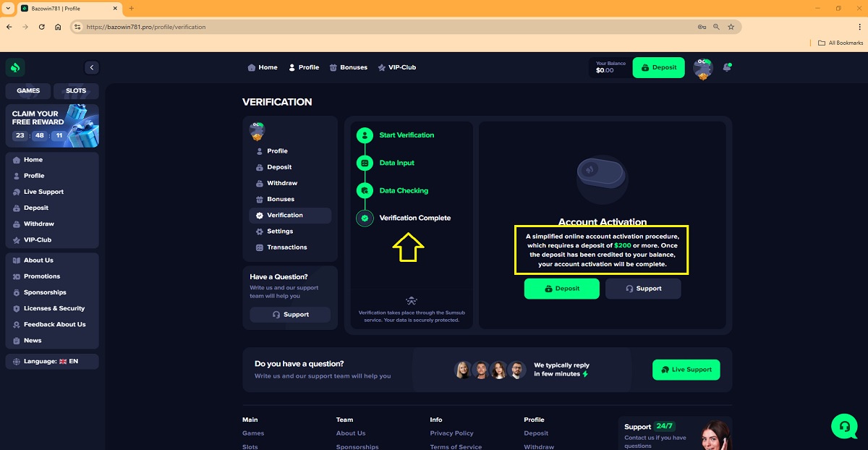The height and width of the screenshot is (450, 868).
Task: Click the green chat support bubble icon
Action: [x=843, y=426]
